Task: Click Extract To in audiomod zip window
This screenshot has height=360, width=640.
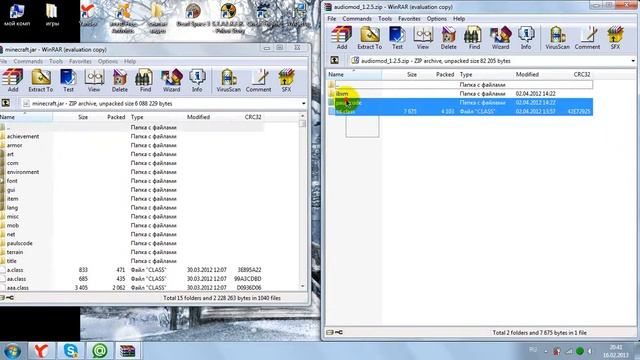Action: click(x=369, y=38)
